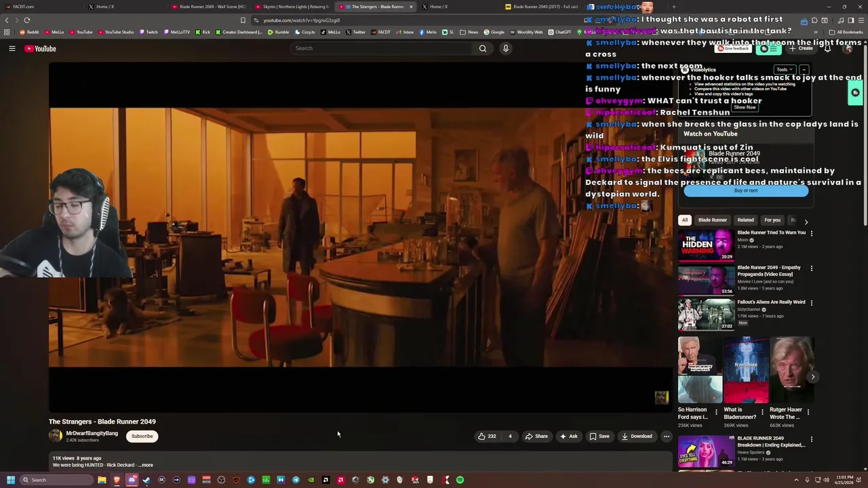Click the Download button
This screenshot has height=488, width=868.
(x=637, y=436)
